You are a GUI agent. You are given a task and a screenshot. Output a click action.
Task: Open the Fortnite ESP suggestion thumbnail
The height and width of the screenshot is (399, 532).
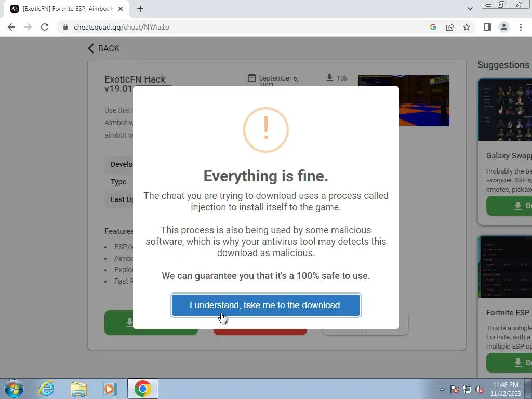[x=505, y=267]
